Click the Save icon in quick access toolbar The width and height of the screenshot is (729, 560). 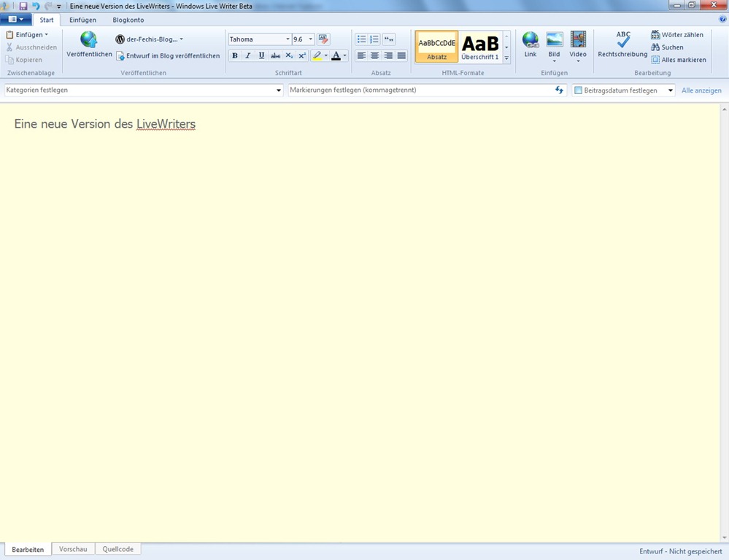[23, 6]
